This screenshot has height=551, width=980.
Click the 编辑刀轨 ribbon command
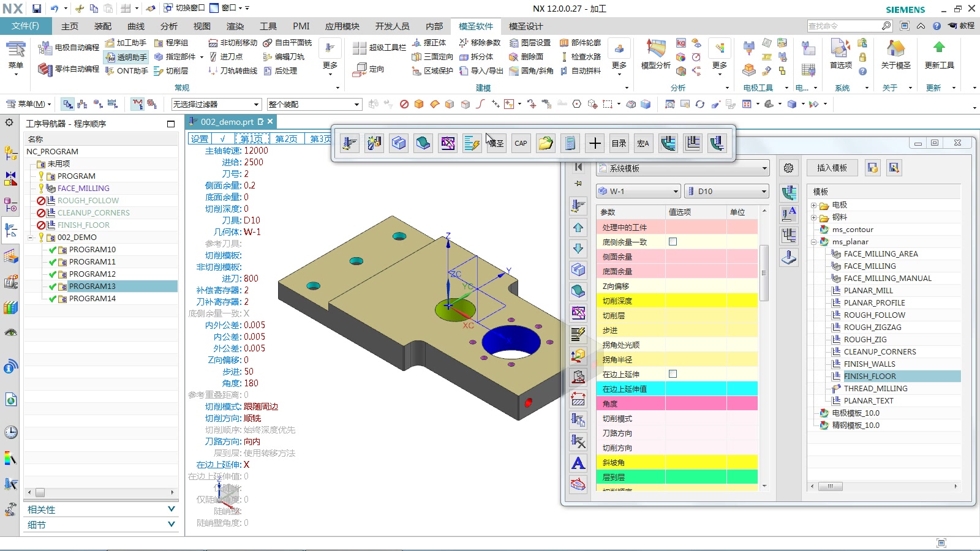[284, 57]
